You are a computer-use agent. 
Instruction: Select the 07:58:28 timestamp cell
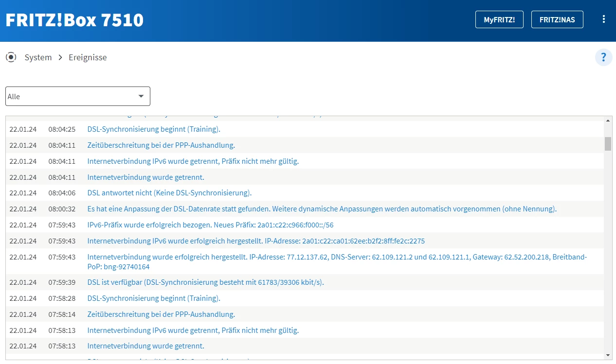(62, 298)
